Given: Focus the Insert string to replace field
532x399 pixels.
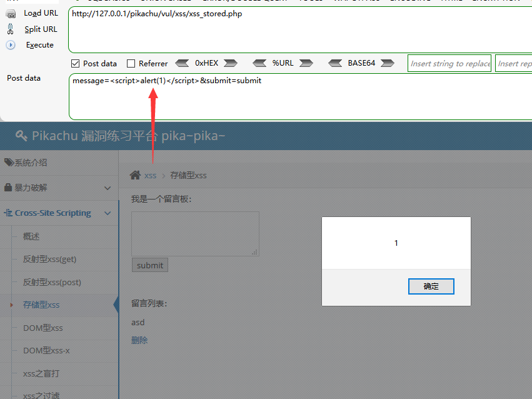Looking at the screenshot, I should pos(449,63).
